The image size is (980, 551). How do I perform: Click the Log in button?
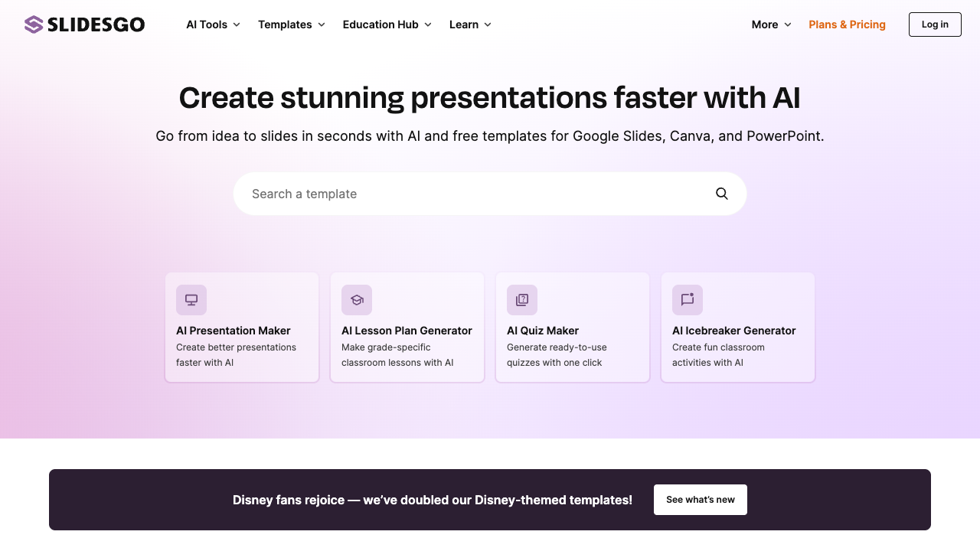pos(934,24)
